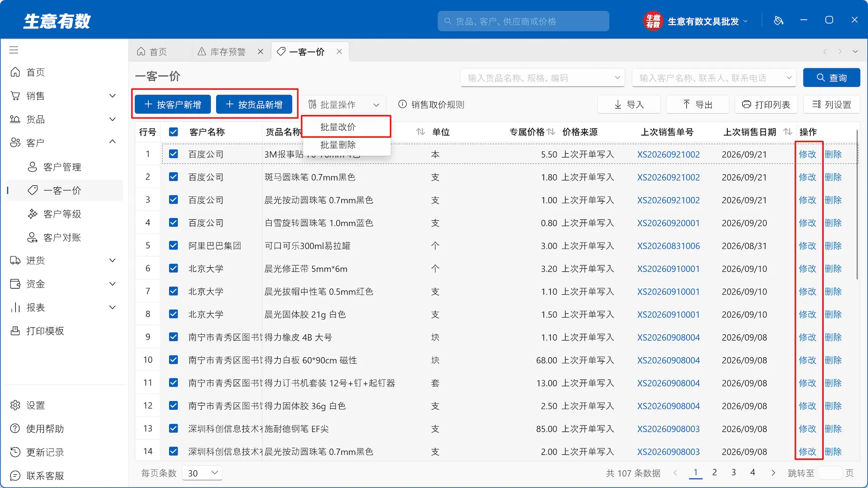Sort by 上次销售日期 column sort icon
Image resolution: width=868 pixels, height=488 pixels.
coord(788,132)
